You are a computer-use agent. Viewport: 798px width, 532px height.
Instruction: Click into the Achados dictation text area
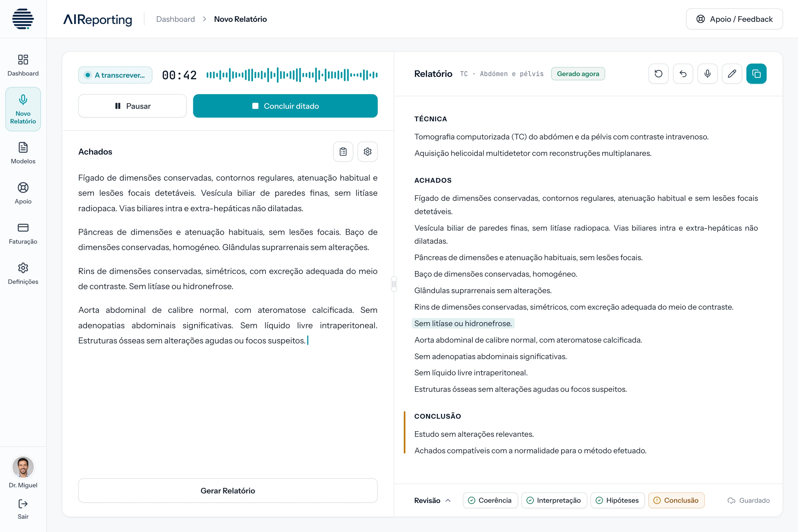tap(228, 259)
